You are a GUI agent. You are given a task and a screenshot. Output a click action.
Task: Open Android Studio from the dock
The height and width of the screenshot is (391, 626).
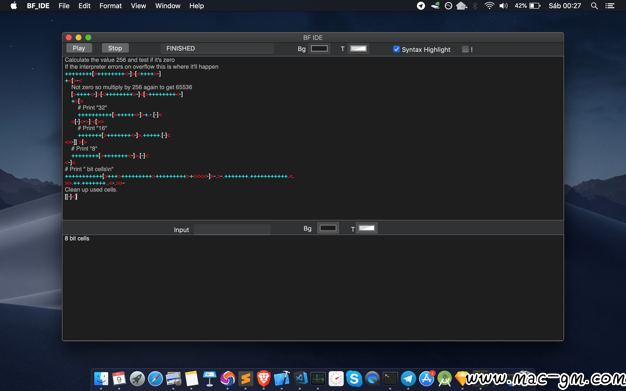(444, 378)
